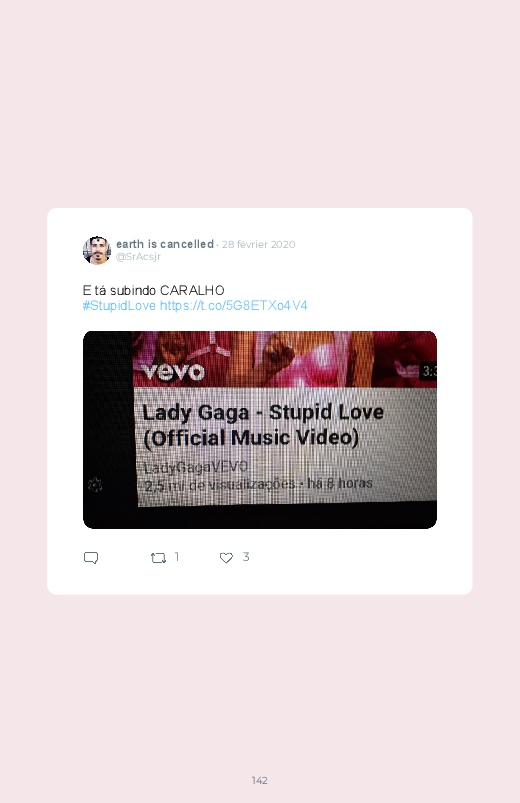This screenshot has height=803, width=520.
Task: Click the Lady Gaga - Stupid Love title text
Action: pyautogui.click(x=263, y=425)
